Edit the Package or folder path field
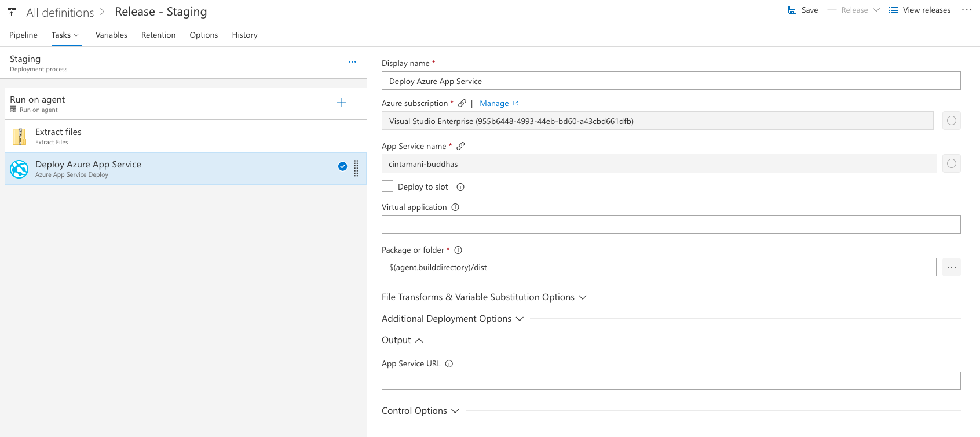Viewport: 980px width, 437px height. tap(659, 267)
